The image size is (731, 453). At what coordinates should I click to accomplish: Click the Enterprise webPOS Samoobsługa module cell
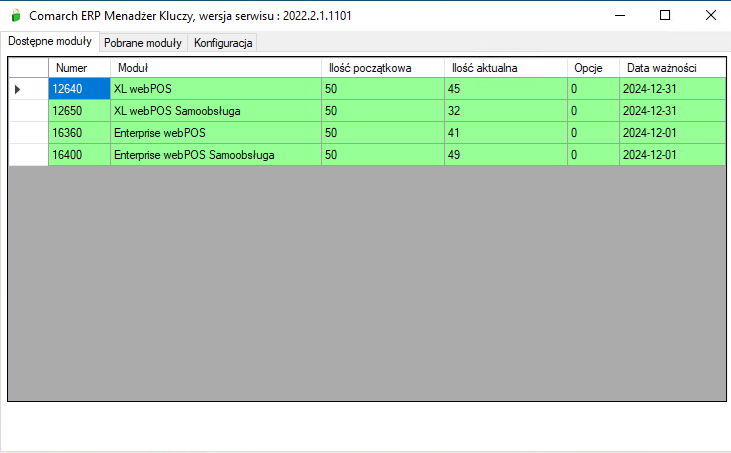coord(216,155)
